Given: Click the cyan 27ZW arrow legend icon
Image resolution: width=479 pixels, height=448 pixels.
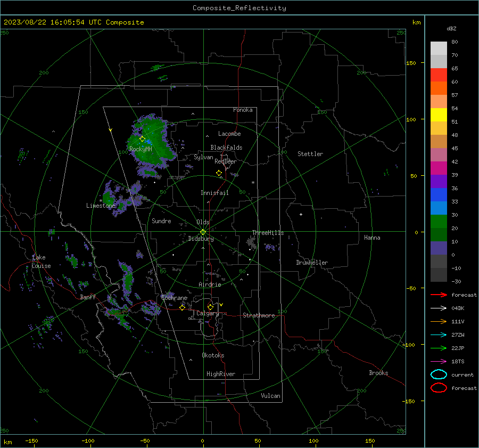Looking at the screenshot, I should [x=439, y=335].
